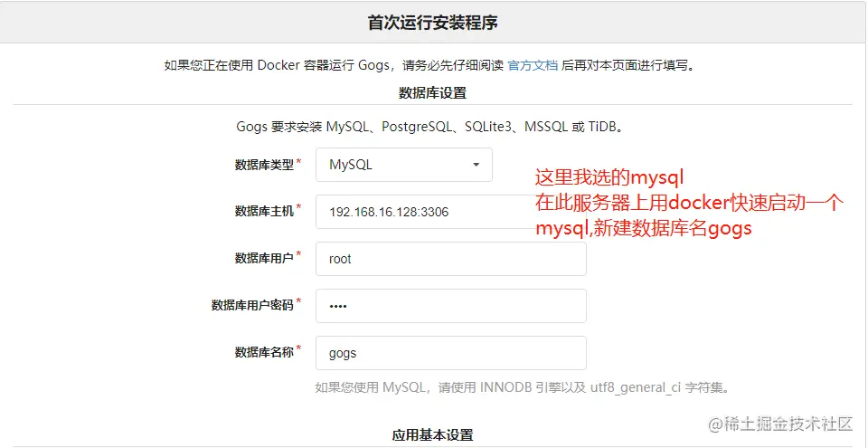Click the 数据库用户密码 label
868x448 pixels.
(252, 305)
